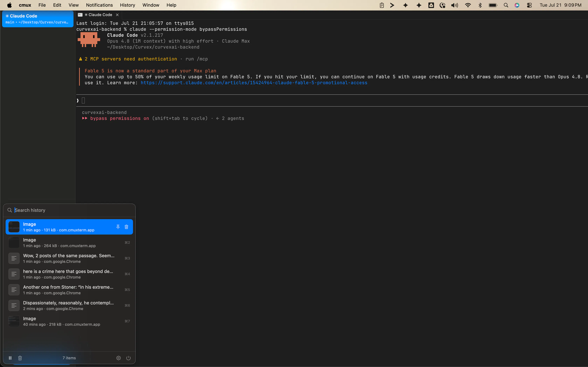This screenshot has width=588, height=367.
Task: Open the Claude support article link
Action: point(254,83)
